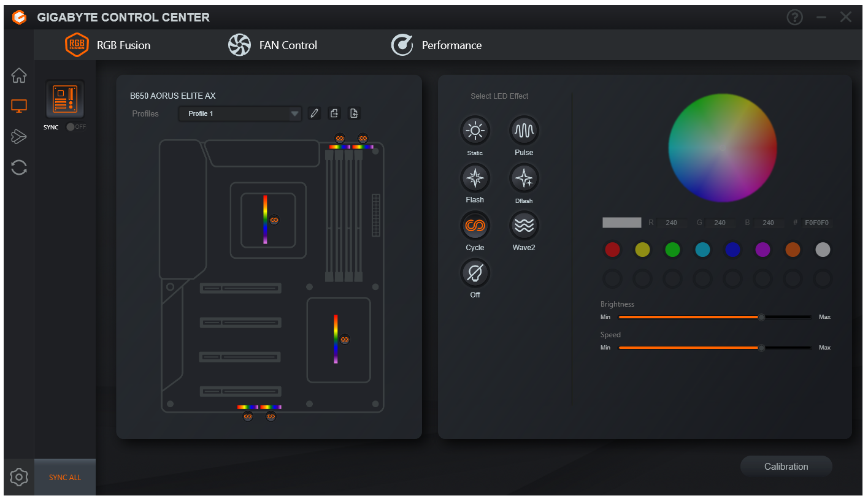
Task: Click the B650 AORUS ELITE AX title
Action: [173, 96]
